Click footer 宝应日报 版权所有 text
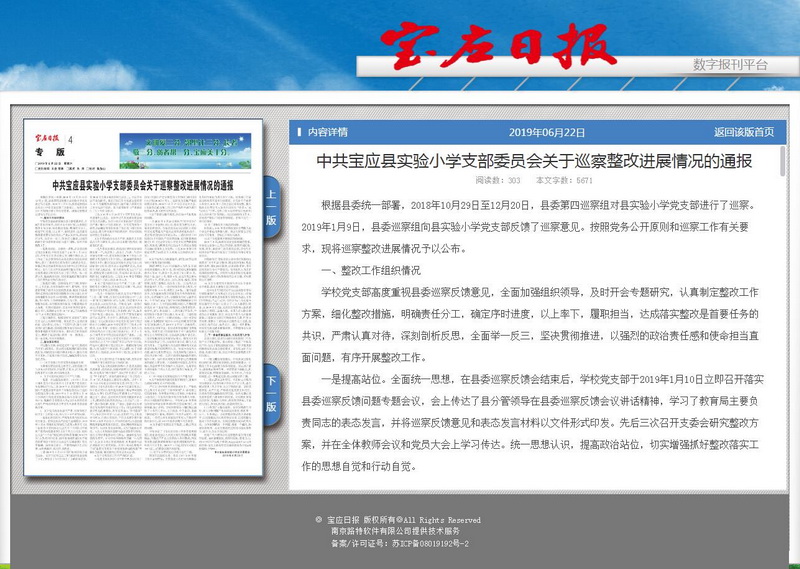This screenshot has height=569, width=800. click(398, 520)
